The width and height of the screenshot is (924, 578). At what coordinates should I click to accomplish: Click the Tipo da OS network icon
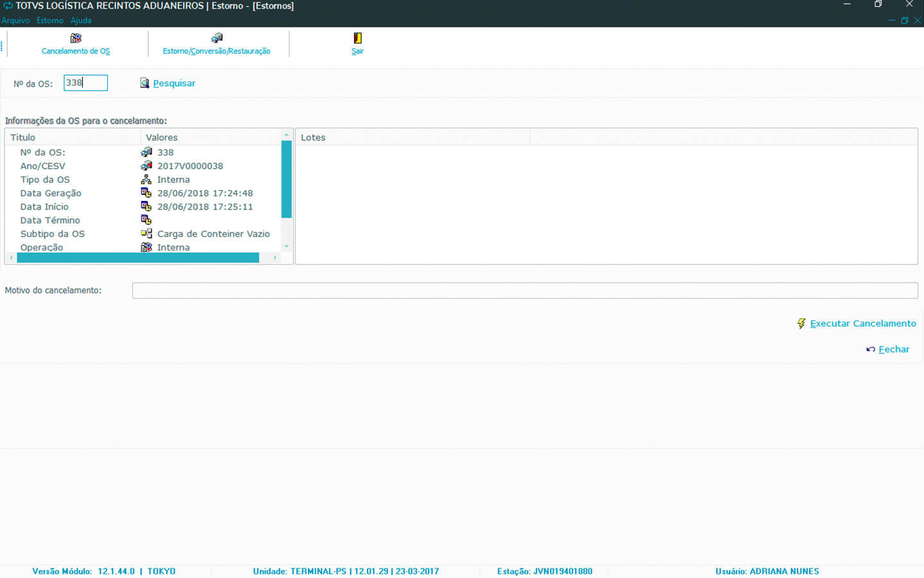tap(146, 180)
